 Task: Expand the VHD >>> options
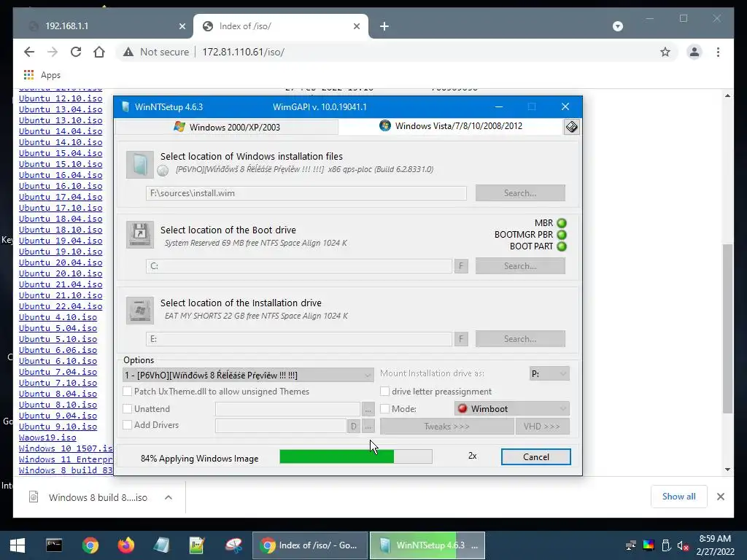[542, 426]
